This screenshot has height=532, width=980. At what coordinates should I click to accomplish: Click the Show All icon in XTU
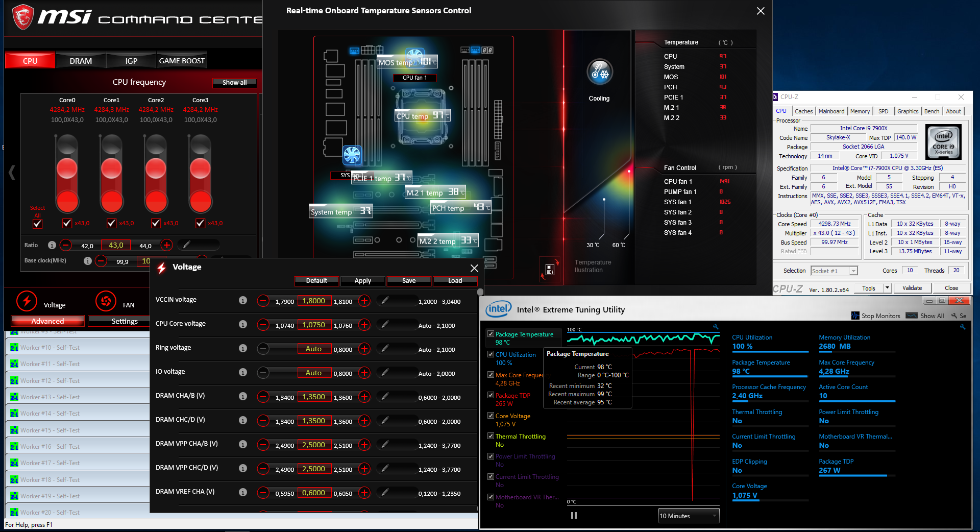912,316
